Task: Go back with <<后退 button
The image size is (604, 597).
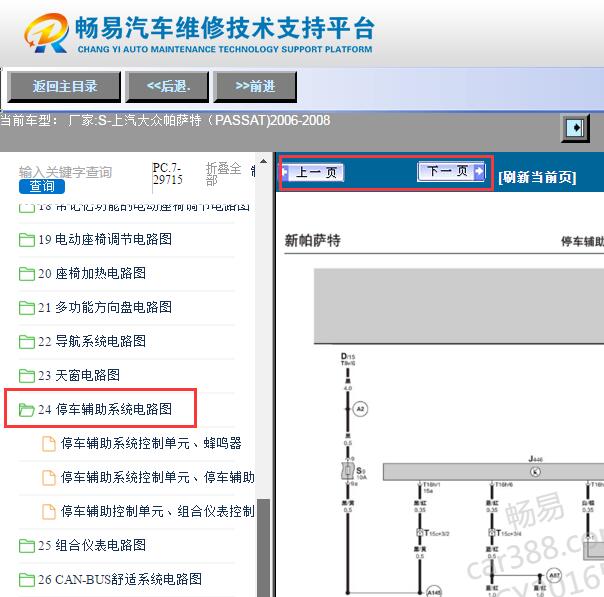Action: pyautogui.click(x=167, y=86)
